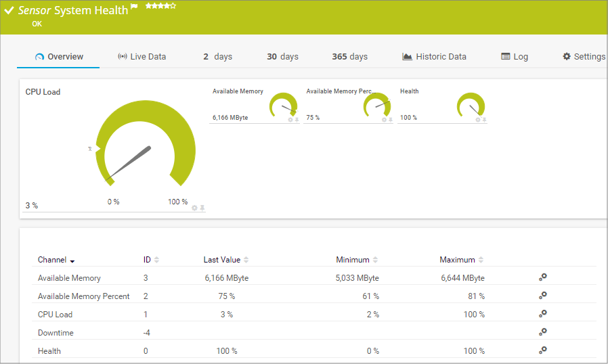Viewport: 608px width, 364px height.
Task: Open channel settings gear for Downtime row
Action: tap(542, 332)
